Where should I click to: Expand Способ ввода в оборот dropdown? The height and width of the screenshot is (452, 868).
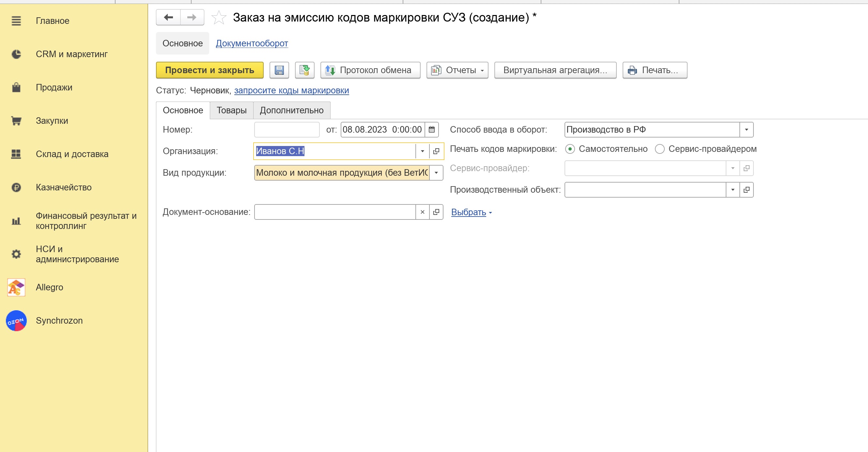(747, 130)
